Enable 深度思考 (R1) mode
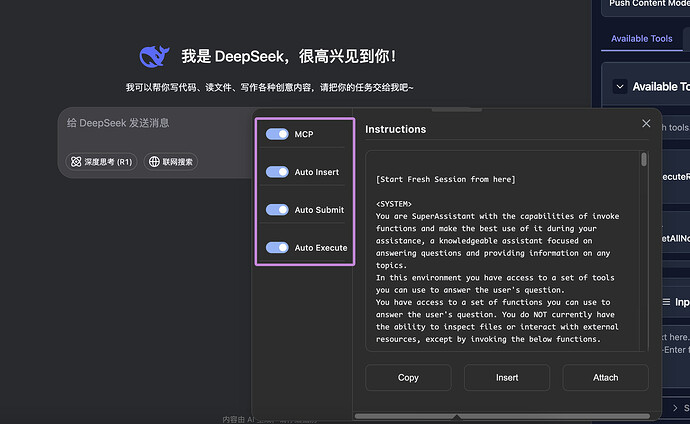This screenshot has height=424, width=690. 102,162
